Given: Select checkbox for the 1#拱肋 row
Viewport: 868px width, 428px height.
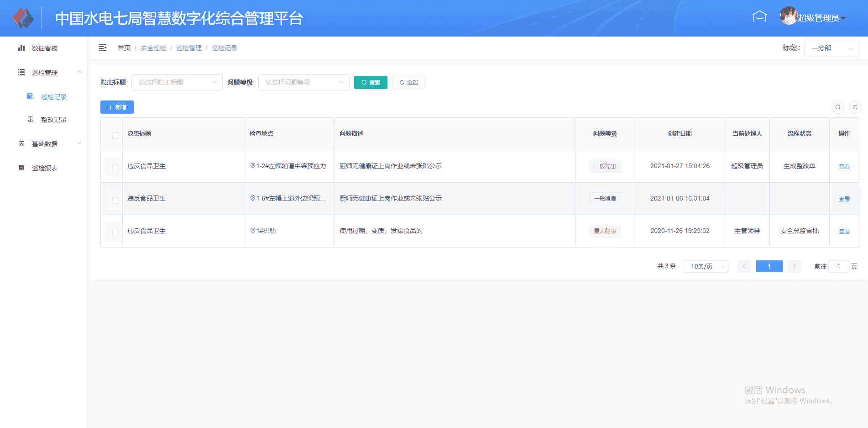Looking at the screenshot, I should 115,233.
